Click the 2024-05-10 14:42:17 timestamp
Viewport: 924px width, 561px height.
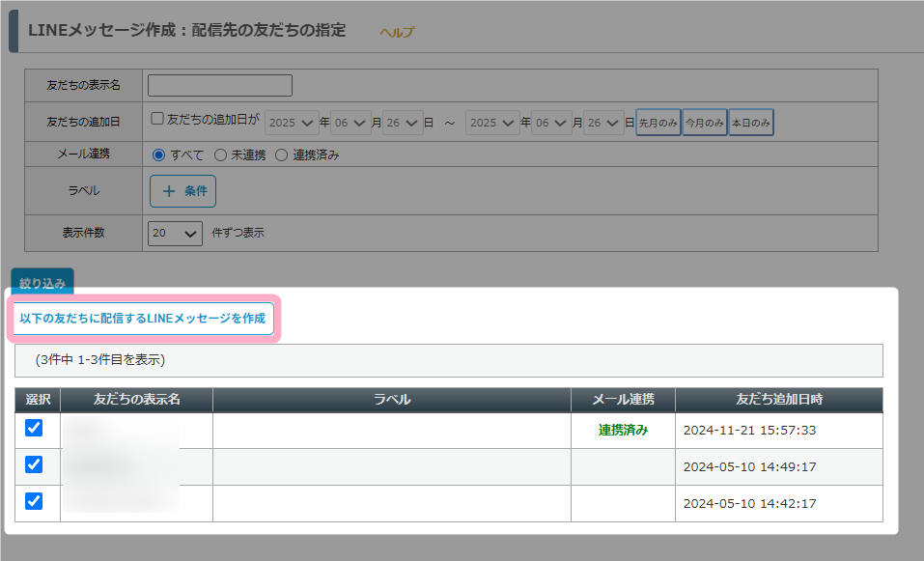[x=749, y=503]
